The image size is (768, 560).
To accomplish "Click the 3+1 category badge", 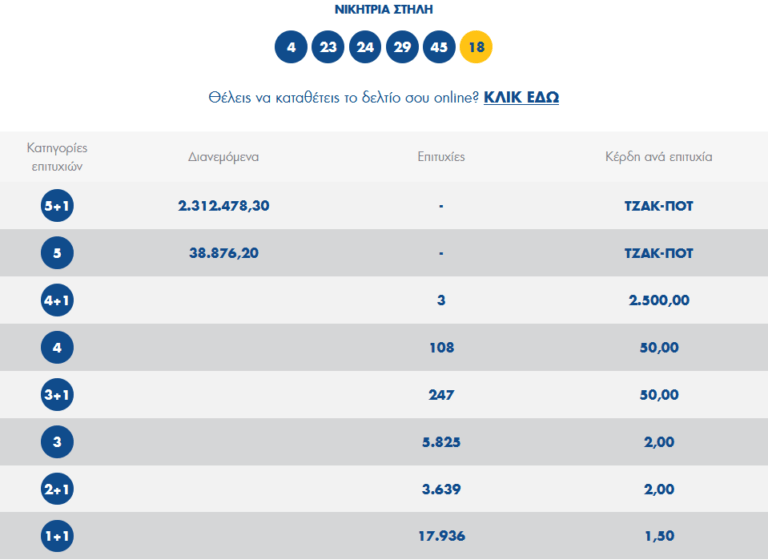I will pos(57,394).
